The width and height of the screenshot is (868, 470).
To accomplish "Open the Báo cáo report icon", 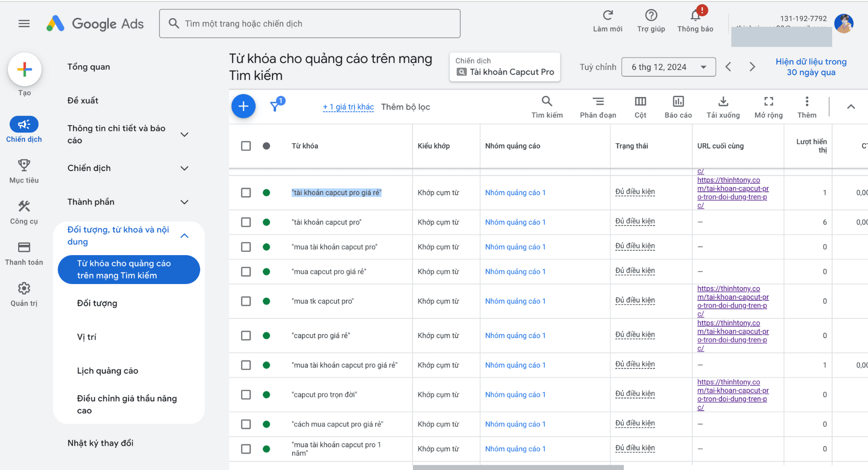I will [678, 102].
